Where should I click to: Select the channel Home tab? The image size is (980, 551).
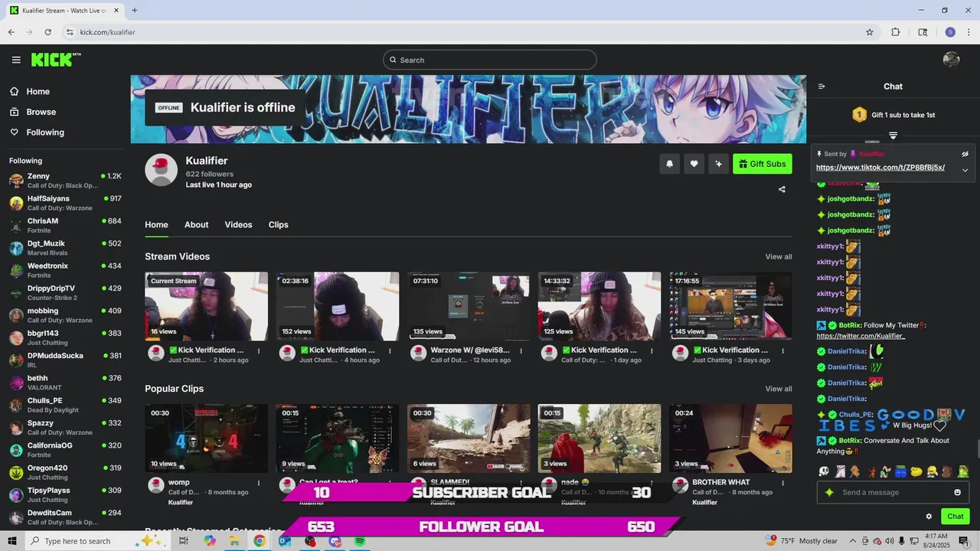[x=156, y=224]
